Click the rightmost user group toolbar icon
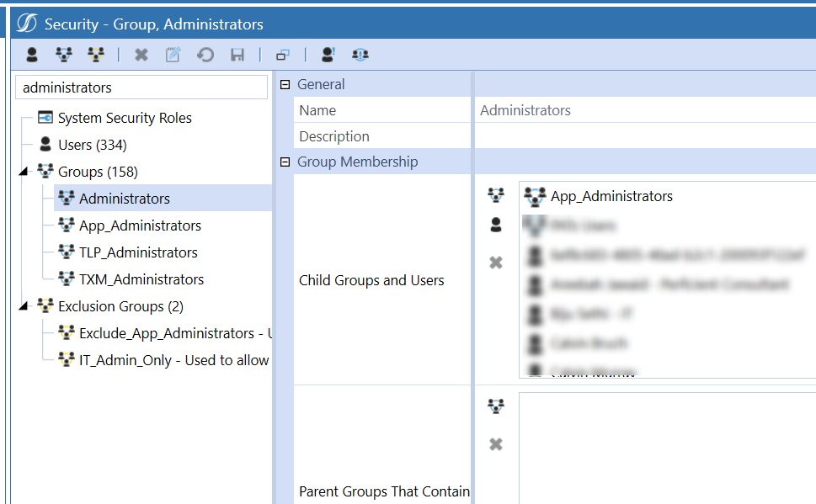This screenshot has width=816, height=504. (360, 55)
